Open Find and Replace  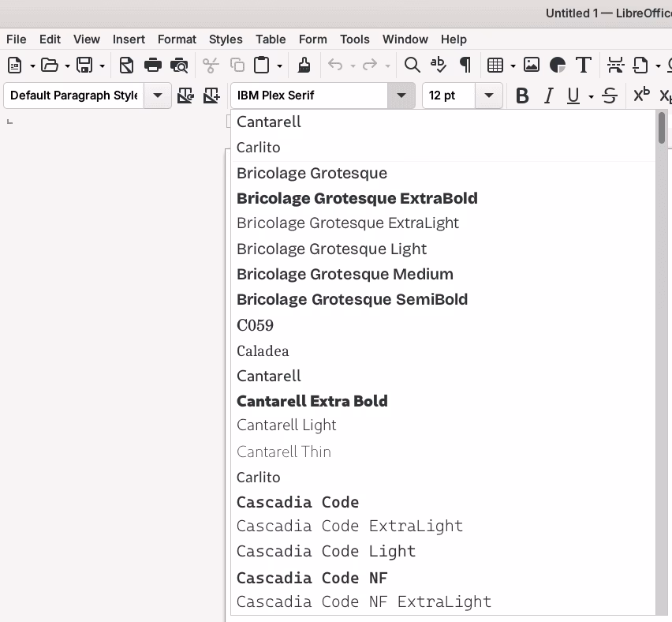click(412, 65)
